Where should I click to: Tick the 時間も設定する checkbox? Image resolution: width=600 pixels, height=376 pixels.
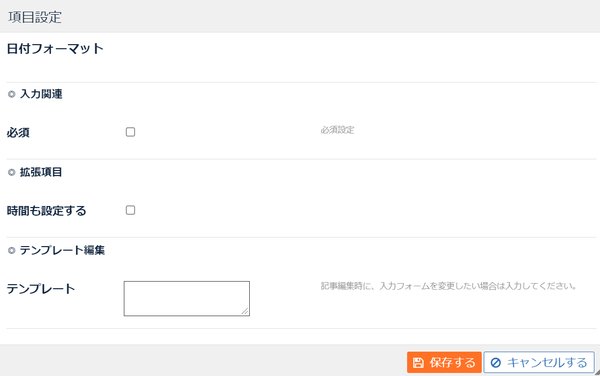[130, 210]
